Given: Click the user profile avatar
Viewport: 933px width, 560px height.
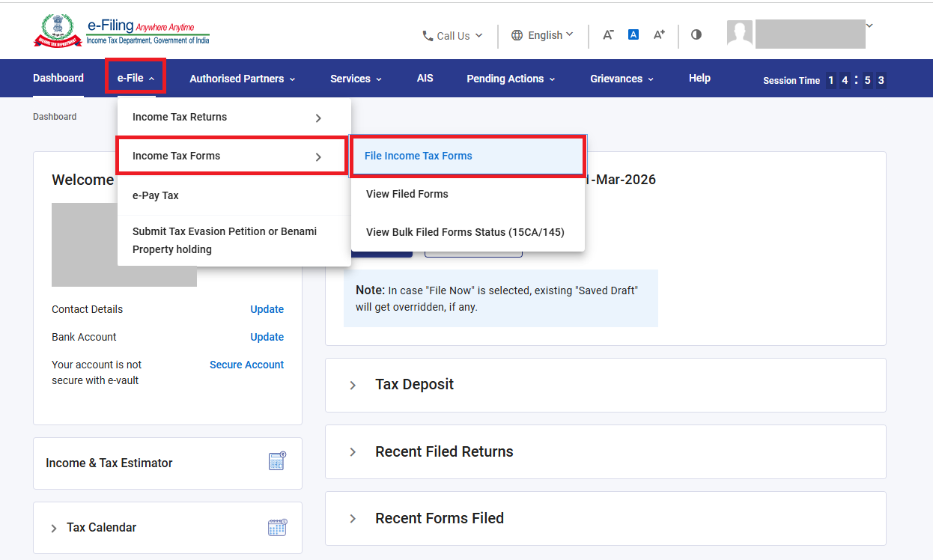Looking at the screenshot, I should [x=740, y=34].
